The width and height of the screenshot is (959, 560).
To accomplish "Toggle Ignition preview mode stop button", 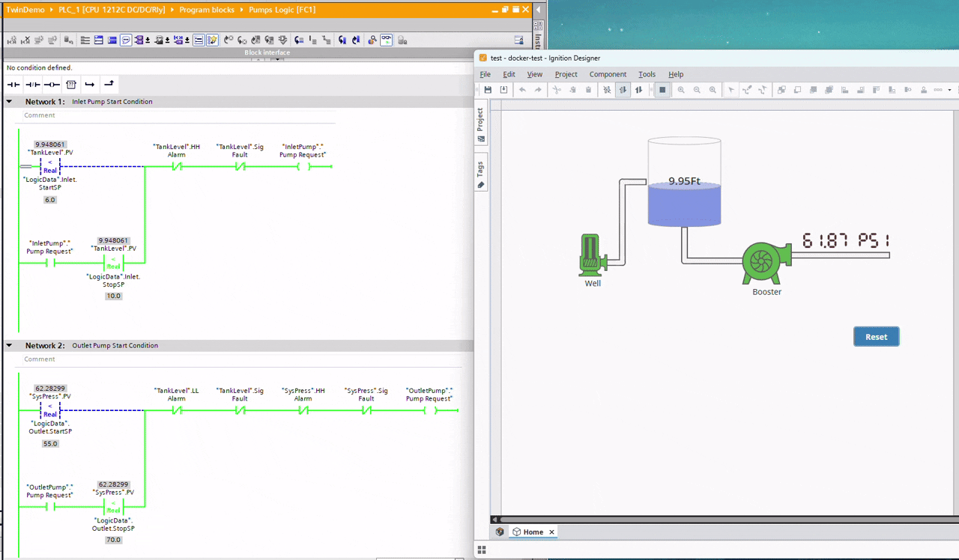I will pyautogui.click(x=662, y=90).
